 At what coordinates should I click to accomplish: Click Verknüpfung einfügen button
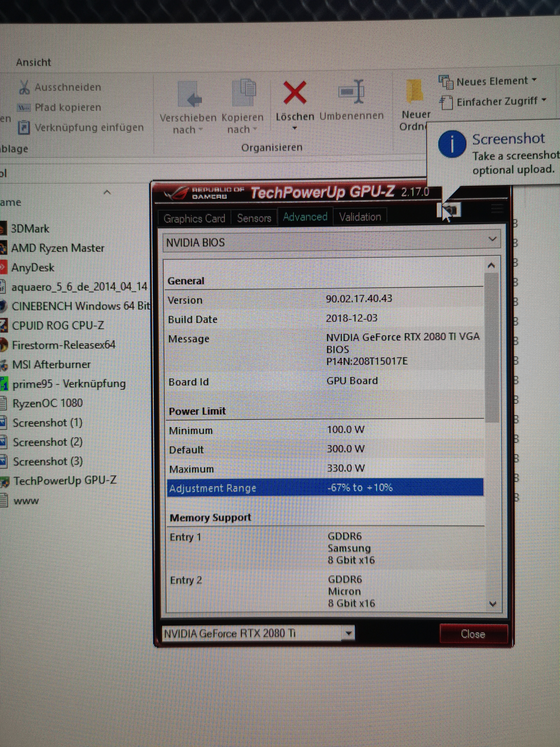(x=81, y=128)
